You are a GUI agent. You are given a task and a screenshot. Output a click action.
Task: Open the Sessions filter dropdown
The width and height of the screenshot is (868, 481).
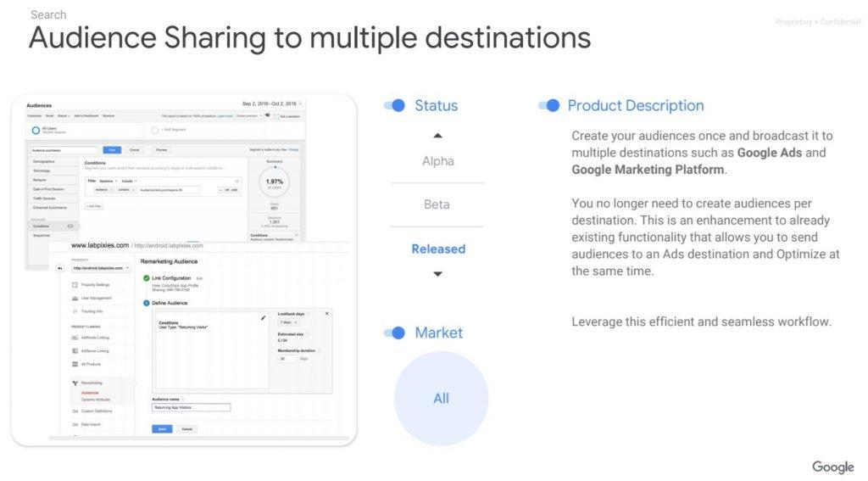point(108,182)
